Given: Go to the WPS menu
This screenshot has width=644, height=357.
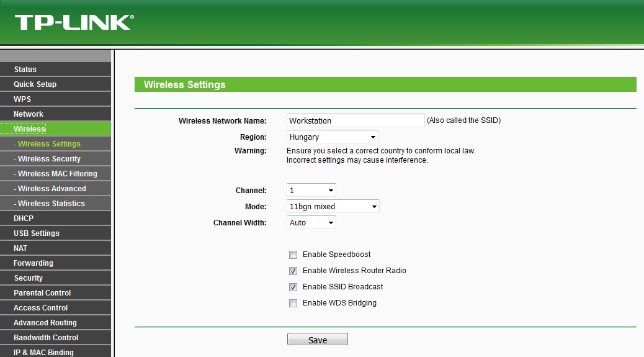Looking at the screenshot, I should coord(55,99).
